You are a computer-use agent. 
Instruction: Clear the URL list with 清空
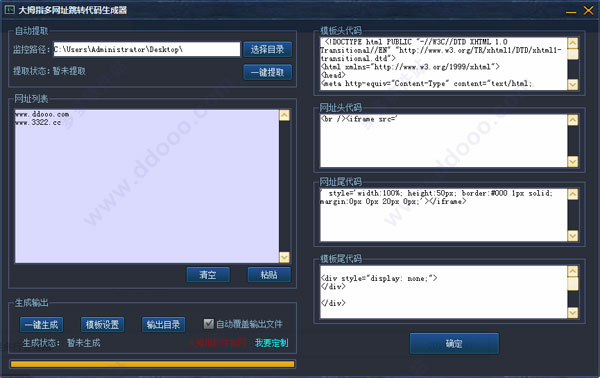pos(208,275)
